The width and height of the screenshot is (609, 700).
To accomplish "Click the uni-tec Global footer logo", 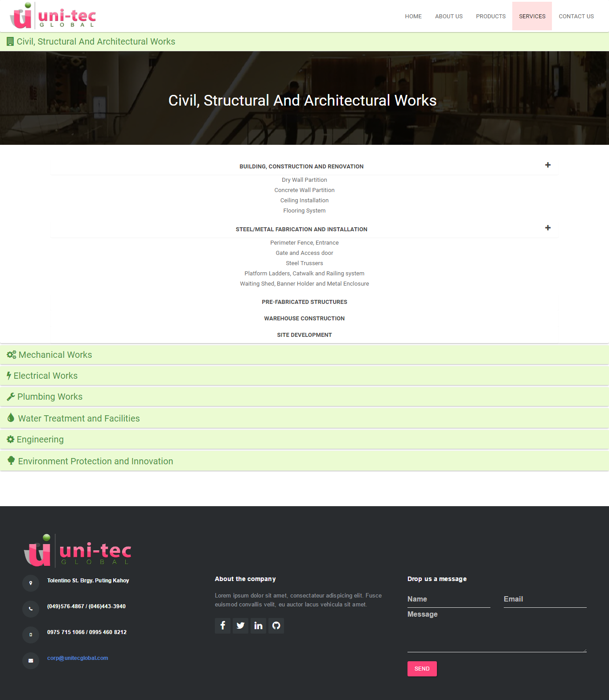I will click(x=78, y=551).
